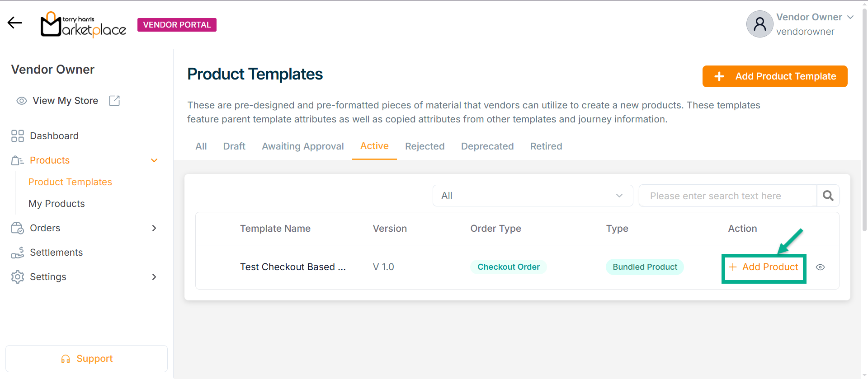The height and width of the screenshot is (379, 868).
Task: Click the back arrow icon
Action: 14,23
